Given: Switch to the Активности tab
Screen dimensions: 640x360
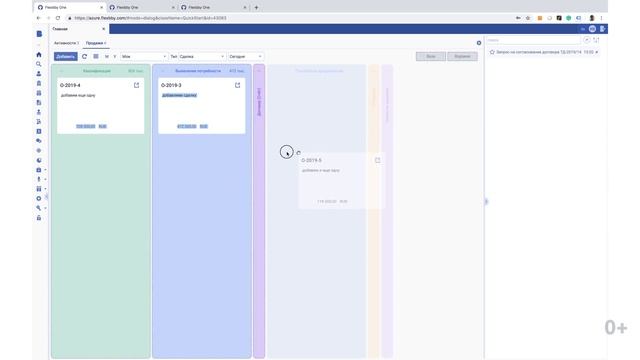Looking at the screenshot, I should (66, 43).
